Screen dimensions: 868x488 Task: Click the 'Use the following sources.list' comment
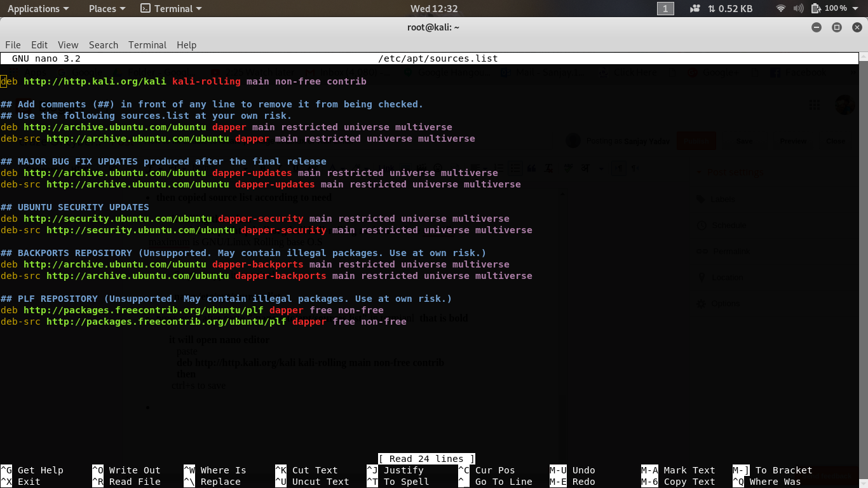pos(146,116)
